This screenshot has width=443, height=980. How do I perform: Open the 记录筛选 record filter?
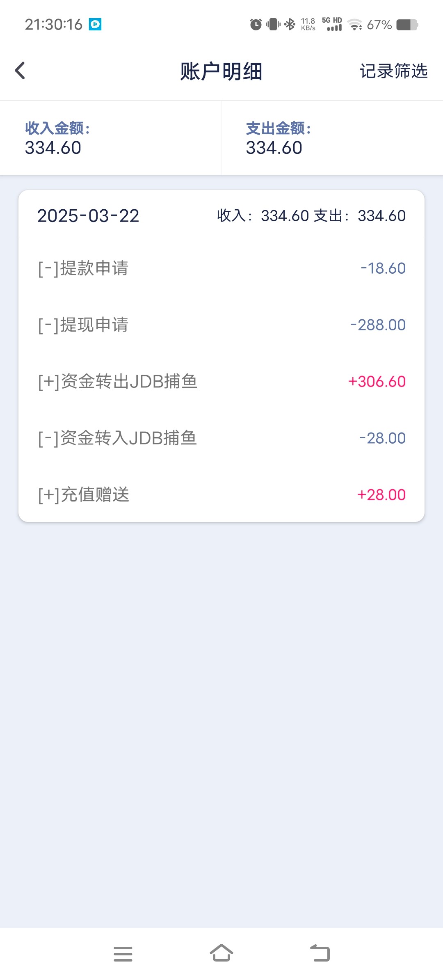click(393, 71)
